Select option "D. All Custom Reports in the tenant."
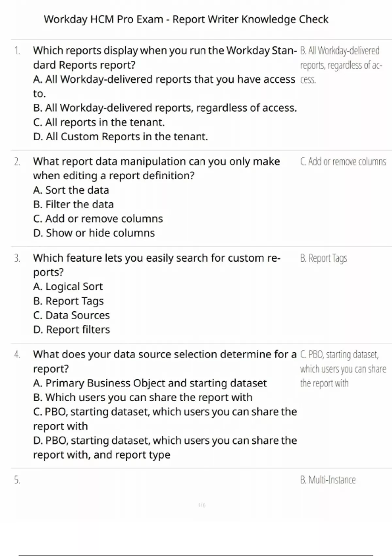 pos(120,137)
